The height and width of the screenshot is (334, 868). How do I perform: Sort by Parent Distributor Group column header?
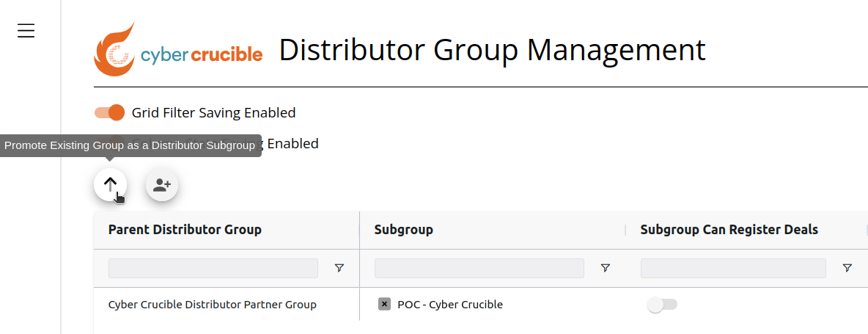(x=185, y=229)
